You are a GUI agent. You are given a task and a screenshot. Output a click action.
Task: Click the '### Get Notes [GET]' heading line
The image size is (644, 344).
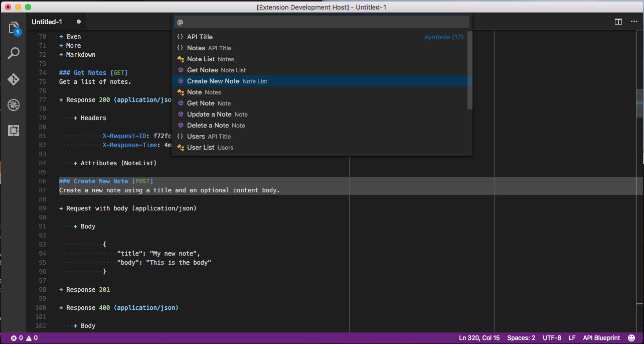coord(93,73)
